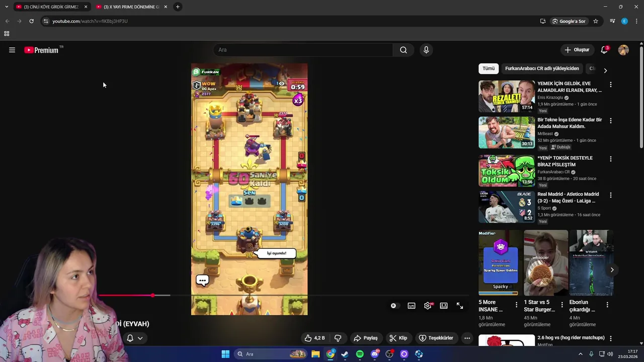
Task: Toggle subtitles in the player
Action: coord(412,306)
